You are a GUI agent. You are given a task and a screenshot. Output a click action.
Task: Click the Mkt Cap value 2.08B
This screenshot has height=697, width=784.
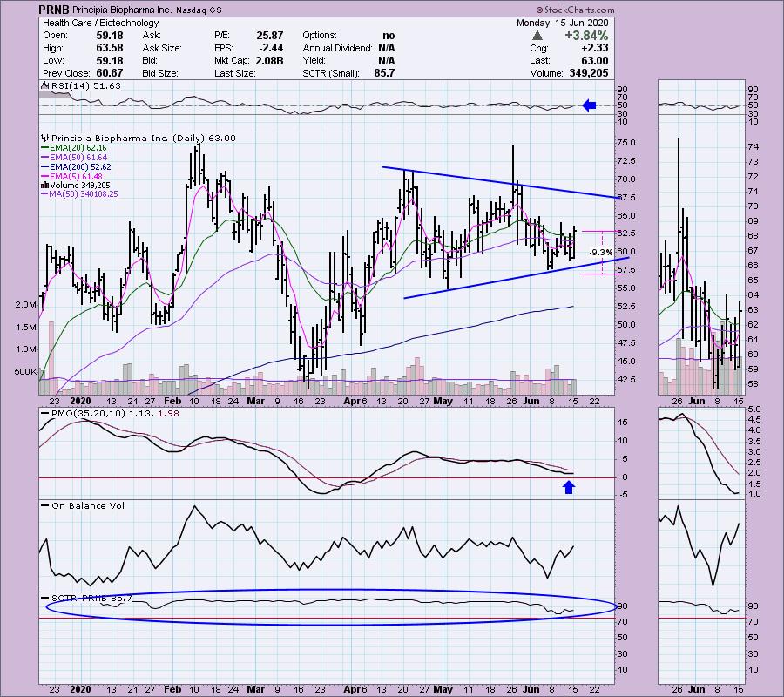[x=270, y=60]
